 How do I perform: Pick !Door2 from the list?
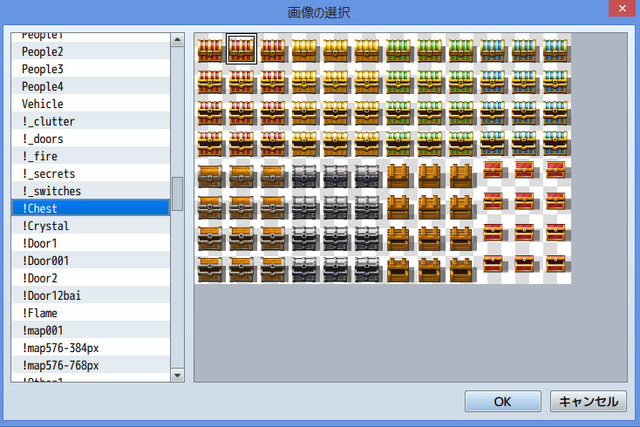pos(91,278)
